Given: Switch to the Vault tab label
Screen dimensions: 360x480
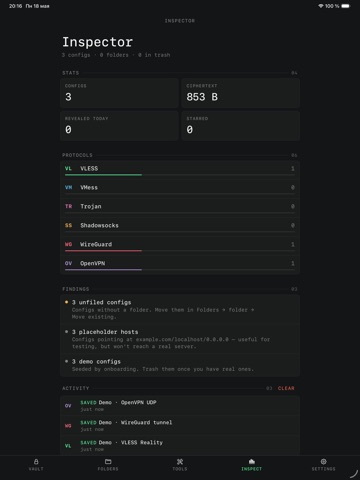Looking at the screenshot, I should 36,469.
